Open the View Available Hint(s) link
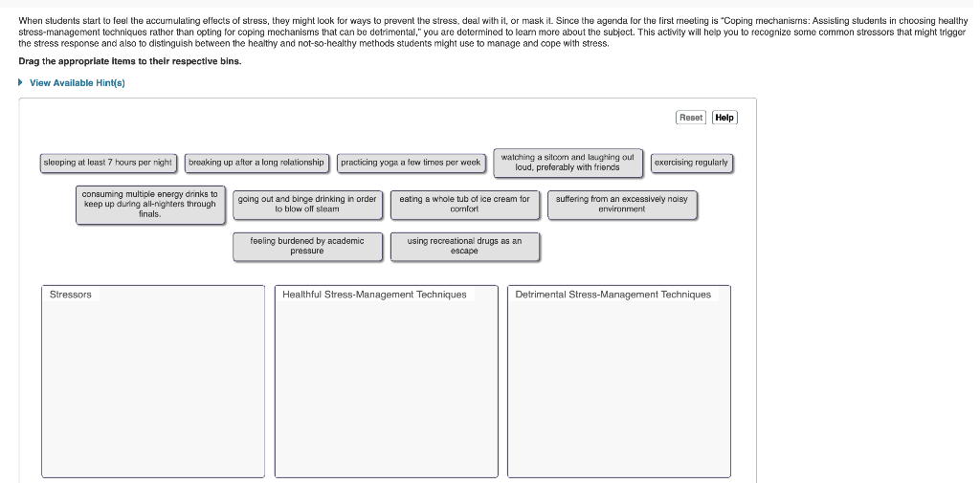 coord(77,83)
